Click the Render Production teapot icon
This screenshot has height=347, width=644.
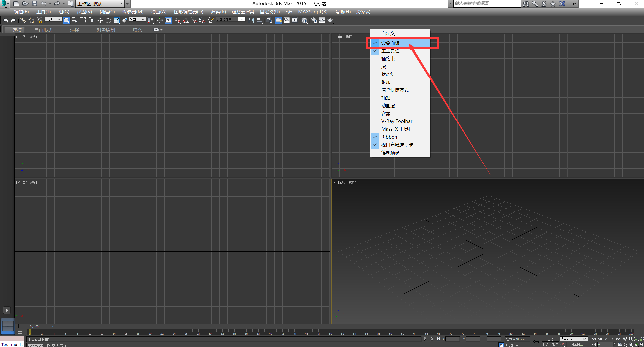tap(330, 20)
